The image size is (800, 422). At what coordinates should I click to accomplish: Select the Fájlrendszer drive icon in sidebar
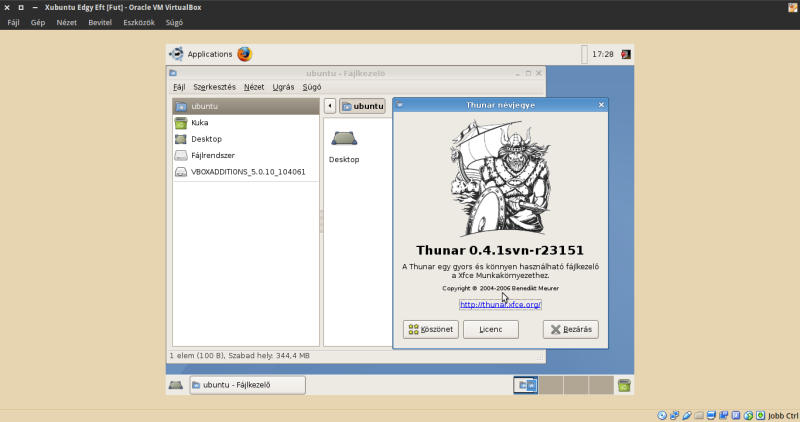click(181, 155)
